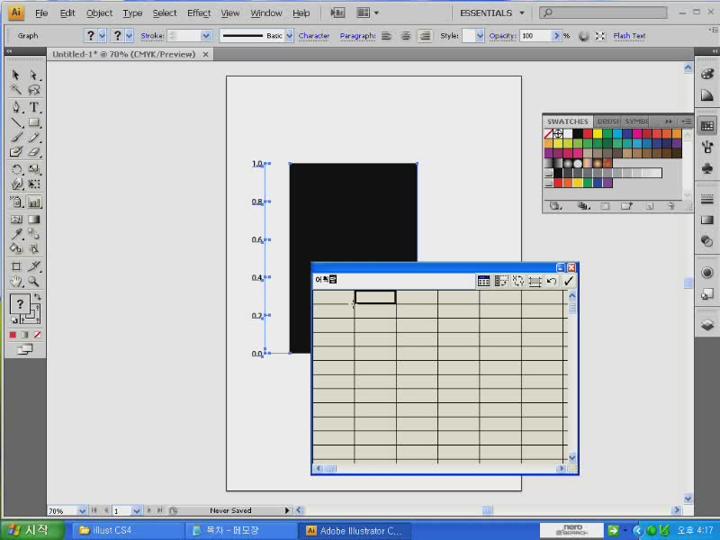The image size is (720, 540).
Task: Select the Zoom tool
Action: pos(34,281)
